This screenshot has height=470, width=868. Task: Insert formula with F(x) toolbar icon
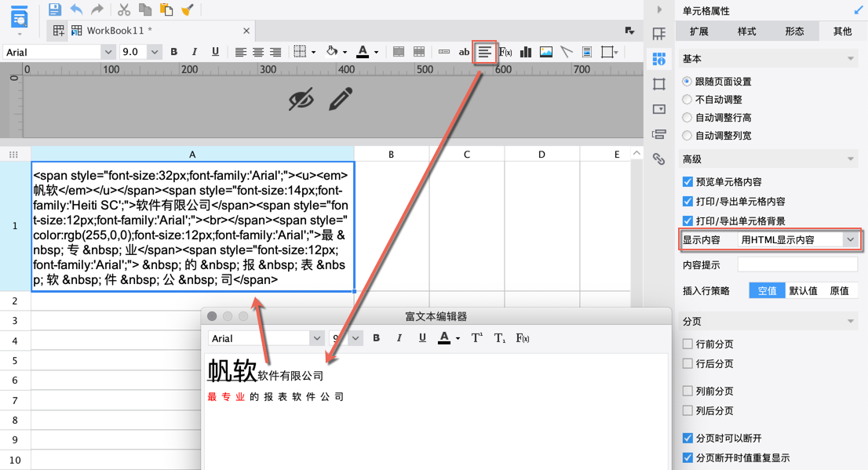point(505,52)
